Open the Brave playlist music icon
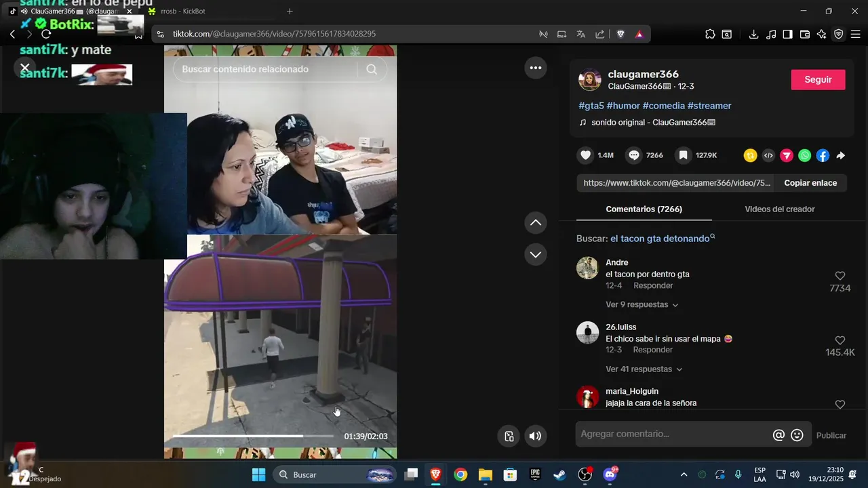This screenshot has height=488, width=868. [x=770, y=34]
